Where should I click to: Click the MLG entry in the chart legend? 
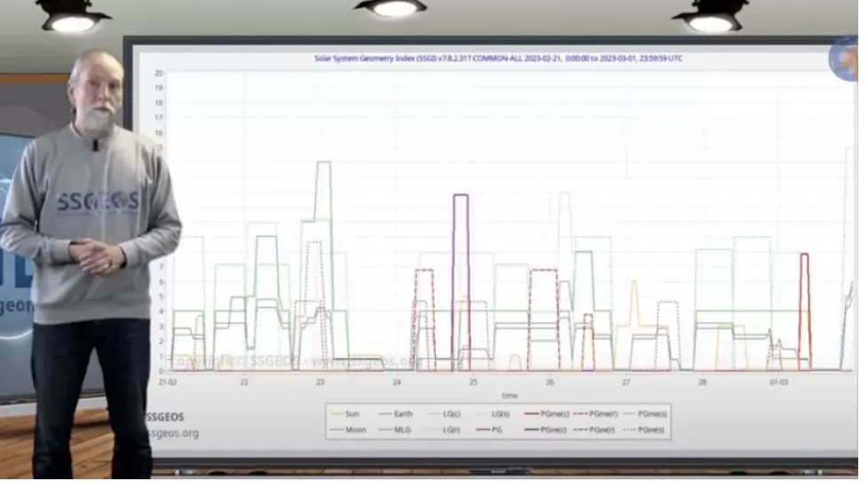395,430
